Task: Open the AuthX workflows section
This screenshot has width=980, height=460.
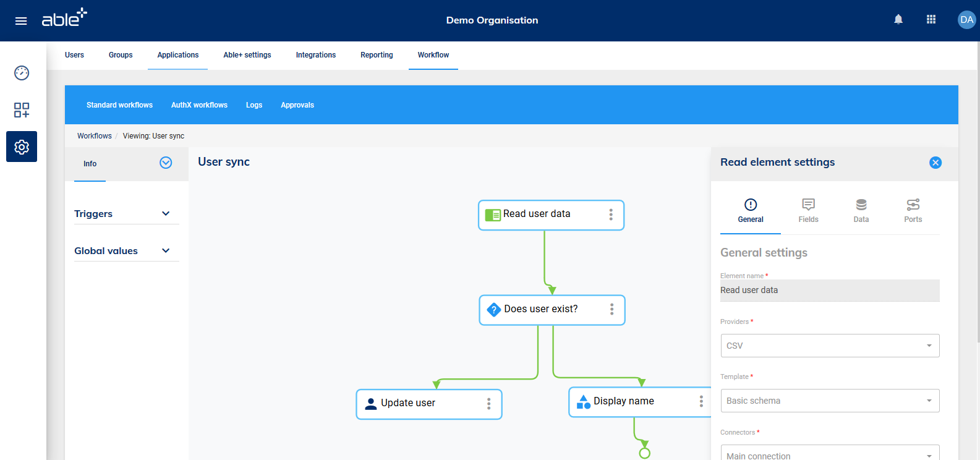Action: click(x=199, y=105)
